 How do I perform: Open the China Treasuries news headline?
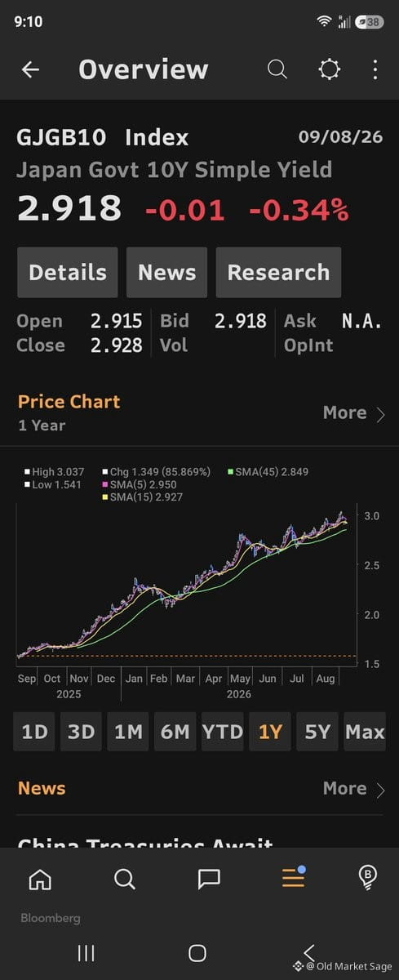coord(145,841)
